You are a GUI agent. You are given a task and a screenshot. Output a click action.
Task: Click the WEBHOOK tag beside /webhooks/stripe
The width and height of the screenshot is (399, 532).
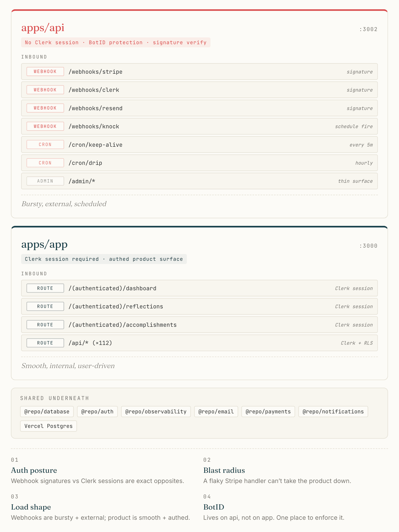45,72
